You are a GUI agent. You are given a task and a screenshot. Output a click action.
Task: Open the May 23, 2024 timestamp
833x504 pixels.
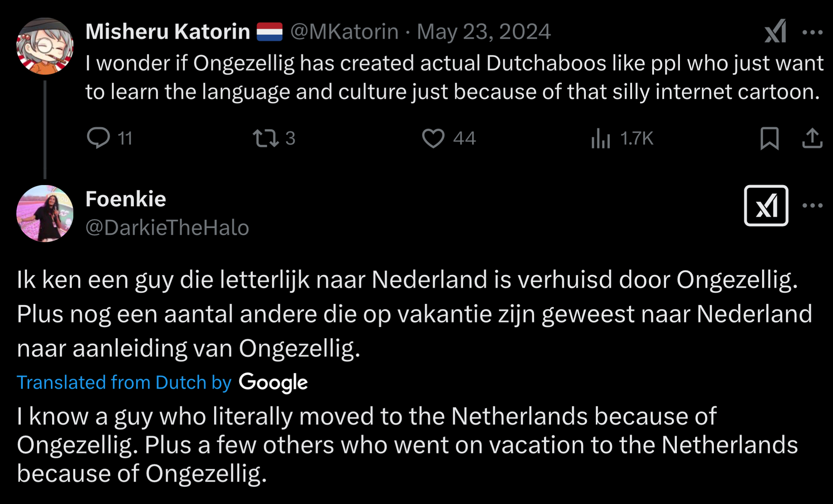pyautogui.click(x=484, y=32)
